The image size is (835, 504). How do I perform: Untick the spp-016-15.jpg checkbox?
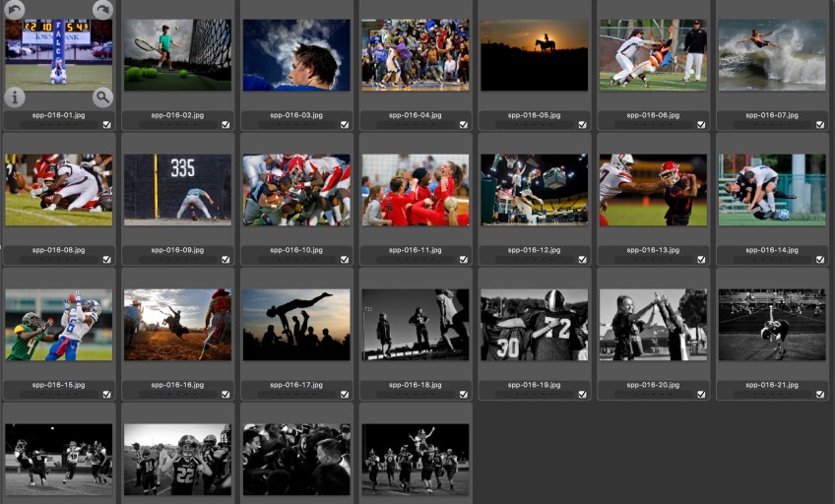107,395
